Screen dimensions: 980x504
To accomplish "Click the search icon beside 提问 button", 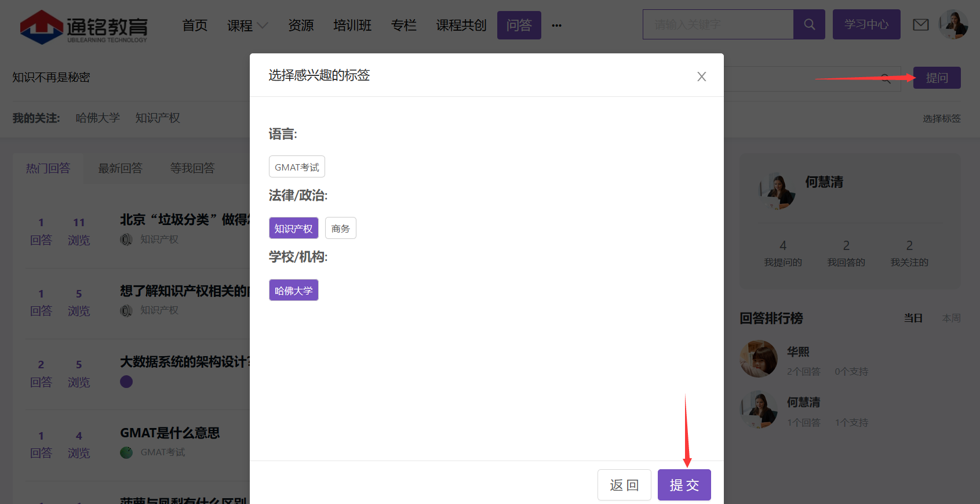I will [886, 78].
